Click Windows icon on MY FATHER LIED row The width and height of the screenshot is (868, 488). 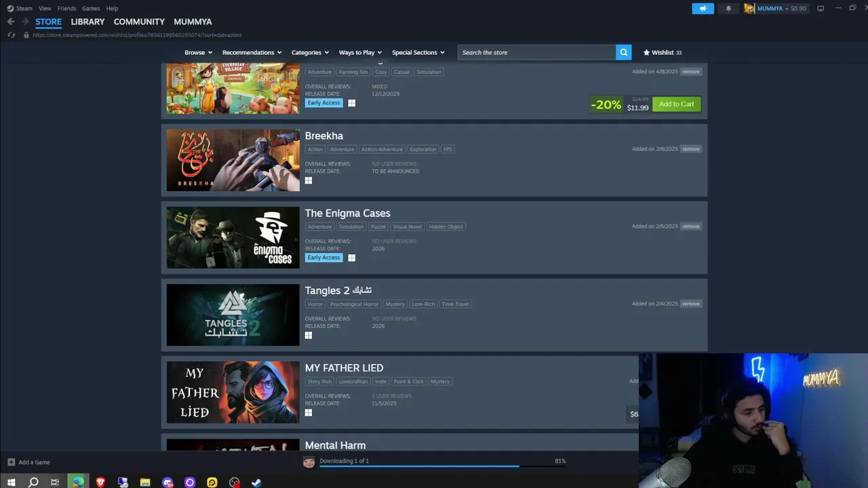tap(309, 412)
